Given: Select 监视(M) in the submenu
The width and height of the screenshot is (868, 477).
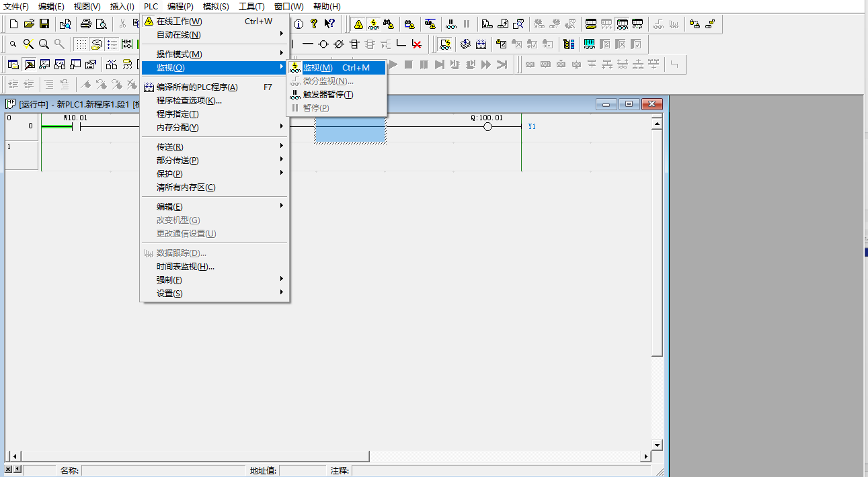Looking at the screenshot, I should (x=337, y=68).
